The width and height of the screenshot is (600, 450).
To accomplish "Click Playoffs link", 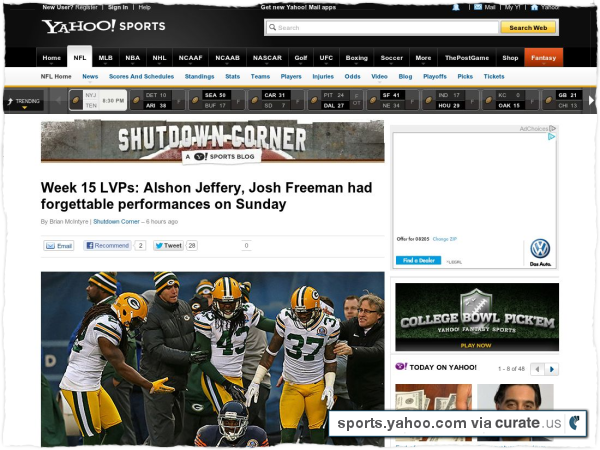I will [x=435, y=77].
